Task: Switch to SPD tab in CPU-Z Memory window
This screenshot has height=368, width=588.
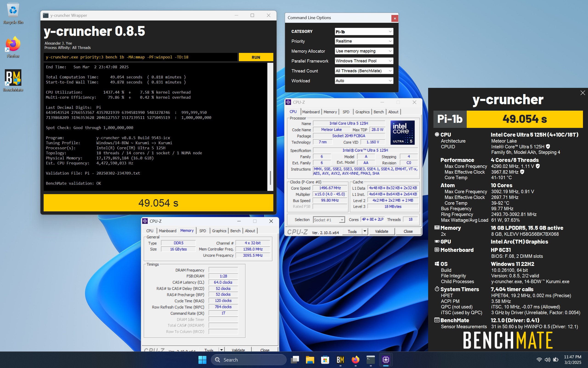Action: 202,231
